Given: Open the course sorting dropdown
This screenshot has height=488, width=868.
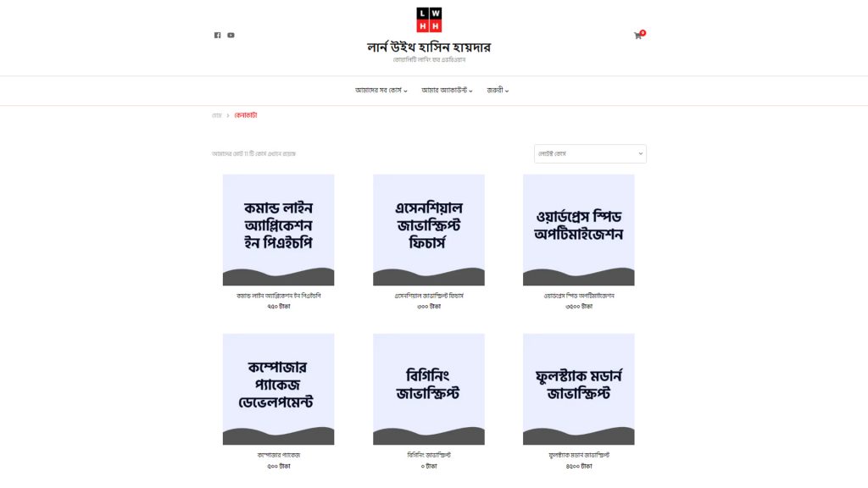Looking at the screenshot, I should 590,154.
